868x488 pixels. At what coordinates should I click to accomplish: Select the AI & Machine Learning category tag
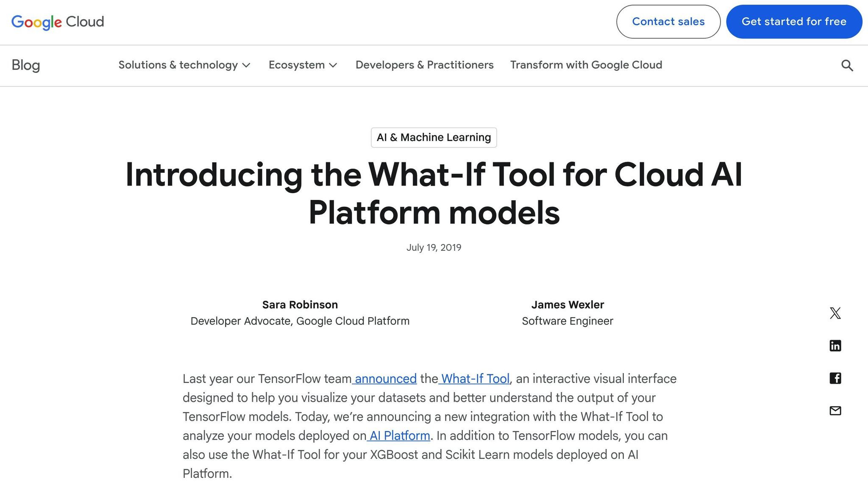tap(434, 137)
